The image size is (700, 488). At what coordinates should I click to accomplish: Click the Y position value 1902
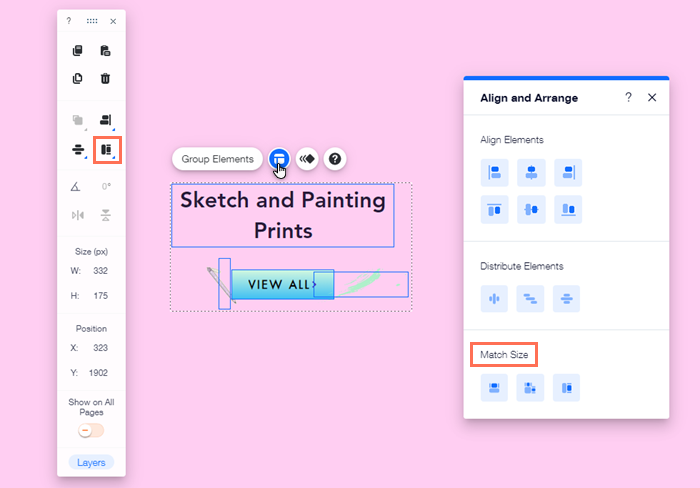coord(98,373)
